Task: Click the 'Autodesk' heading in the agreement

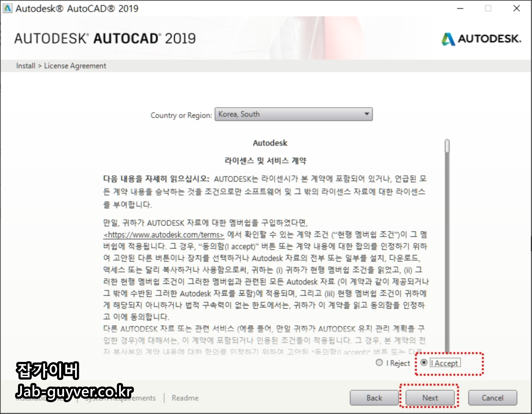Action: 270,143
